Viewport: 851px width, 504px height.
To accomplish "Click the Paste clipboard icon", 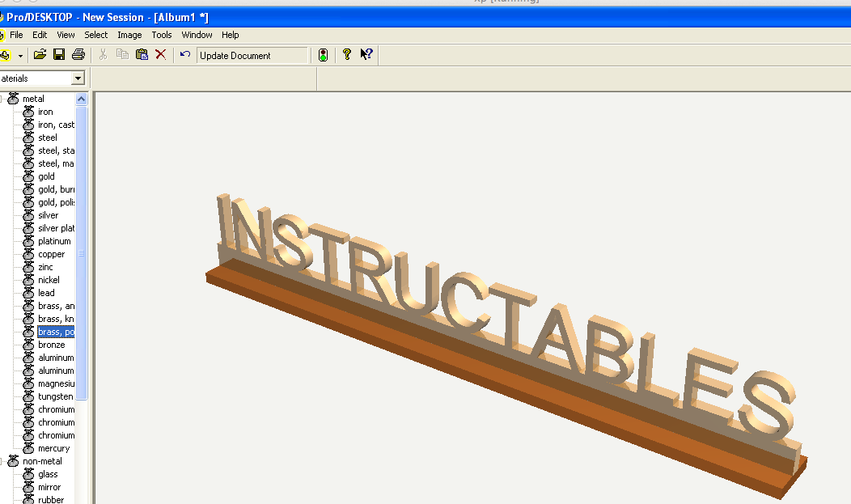I will tap(142, 54).
